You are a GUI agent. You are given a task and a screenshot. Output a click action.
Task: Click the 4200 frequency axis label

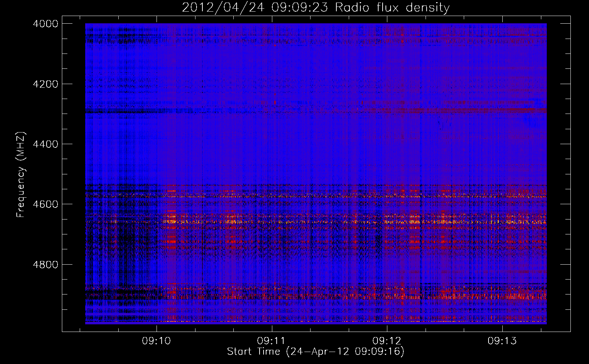click(46, 84)
